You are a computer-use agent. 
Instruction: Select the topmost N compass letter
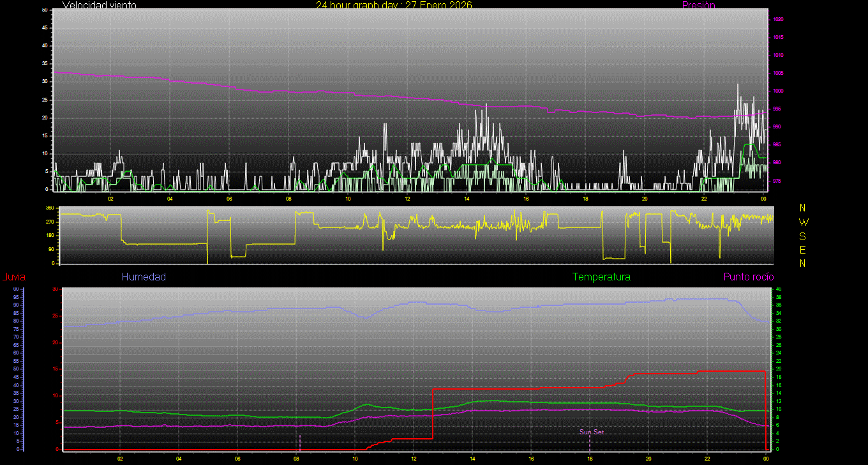(x=803, y=208)
